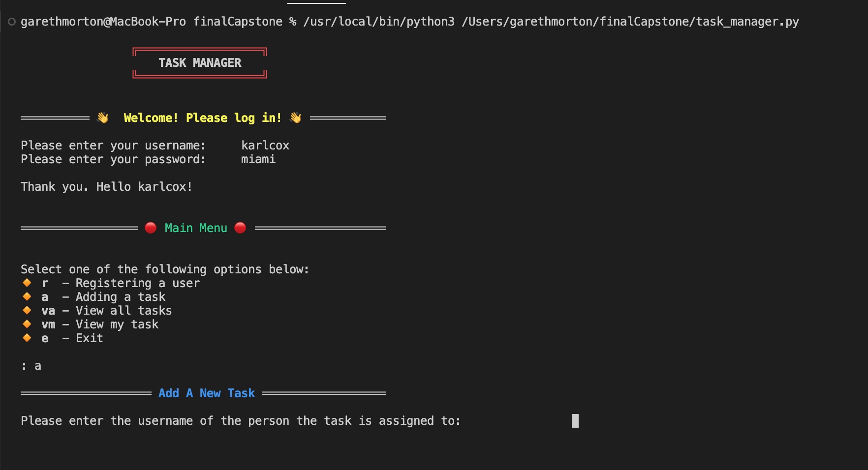Image resolution: width=868 pixels, height=470 pixels.
Task: Click the 'Main Menu' title text
Action: (x=195, y=227)
